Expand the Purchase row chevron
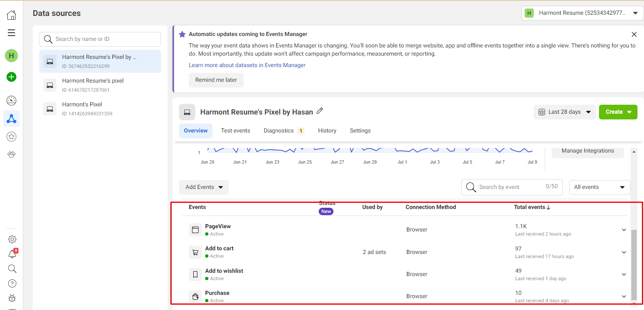 pos(624,297)
